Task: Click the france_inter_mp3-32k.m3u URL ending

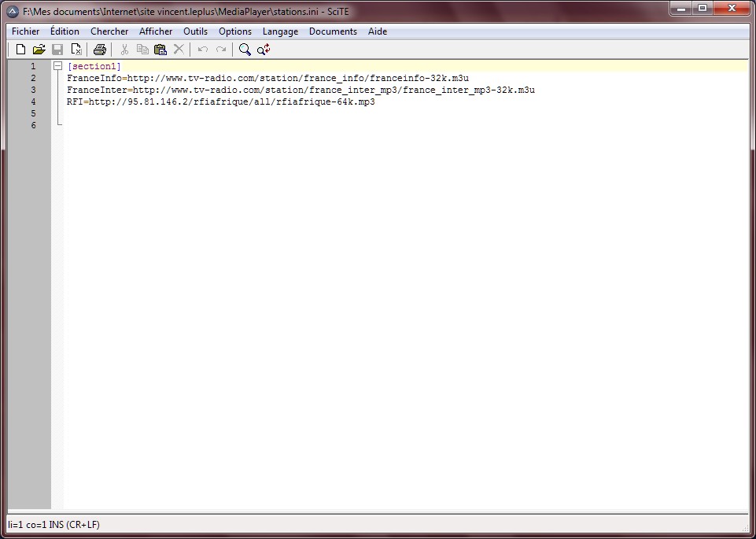Action: 469,90
